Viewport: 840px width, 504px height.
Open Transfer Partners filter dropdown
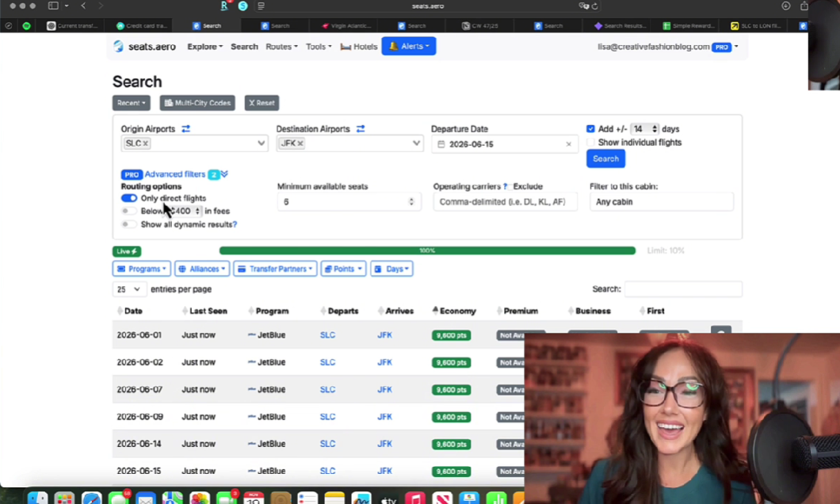(275, 269)
